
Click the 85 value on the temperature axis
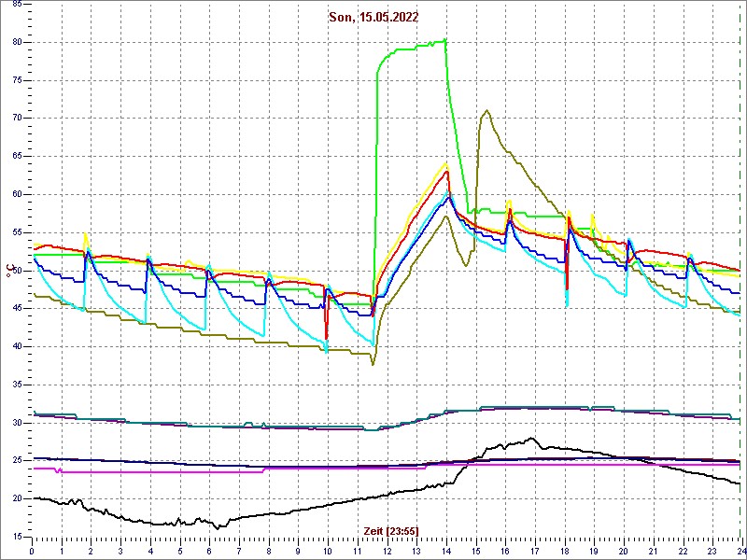tap(15, 4)
